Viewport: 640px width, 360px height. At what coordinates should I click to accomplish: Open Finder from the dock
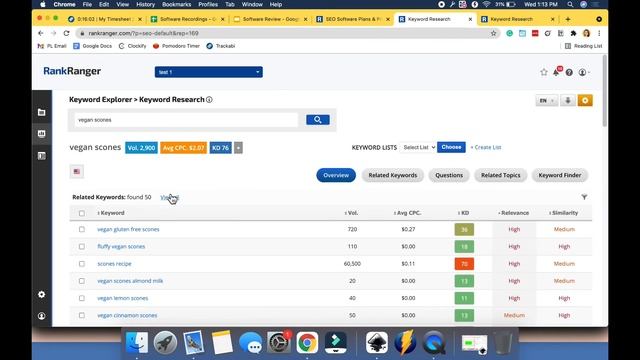[137, 342]
